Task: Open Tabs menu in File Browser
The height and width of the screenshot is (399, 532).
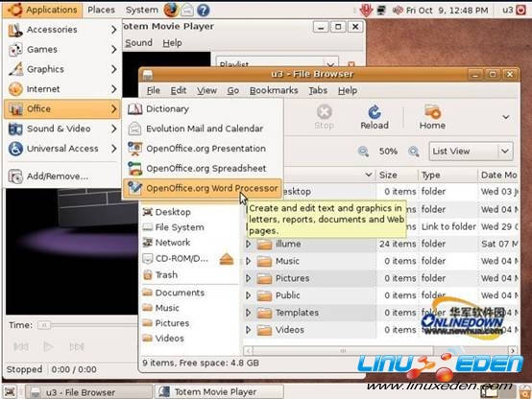Action: pyautogui.click(x=318, y=90)
